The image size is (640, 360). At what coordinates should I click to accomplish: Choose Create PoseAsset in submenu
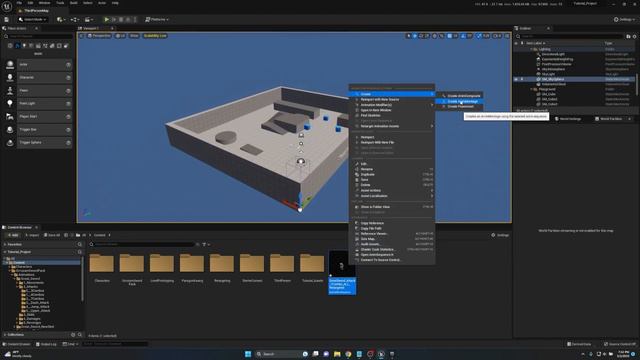[459, 107]
